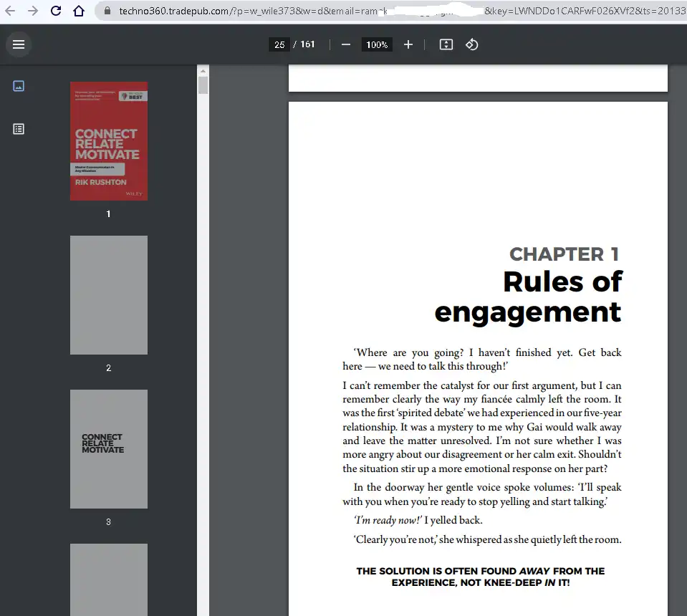Rotate the document counterclockwise
Viewport: 687px width, 616px height.
[x=471, y=44]
